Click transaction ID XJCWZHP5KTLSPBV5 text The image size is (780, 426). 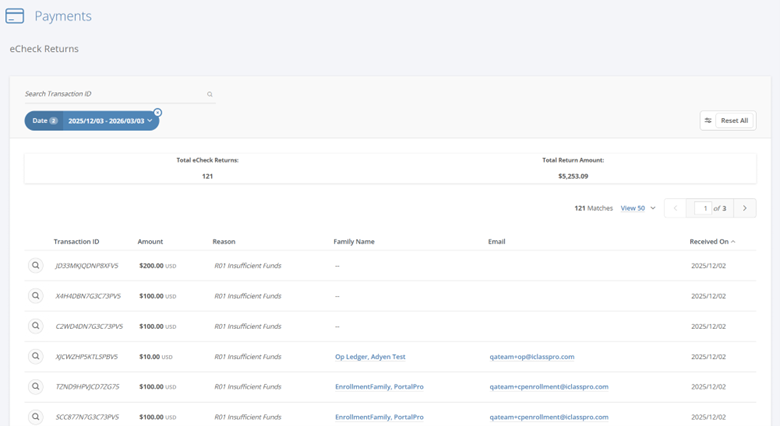[87, 357]
